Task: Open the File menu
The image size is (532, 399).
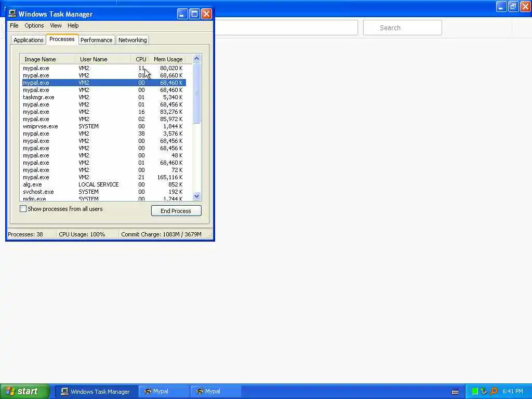Action: click(14, 25)
